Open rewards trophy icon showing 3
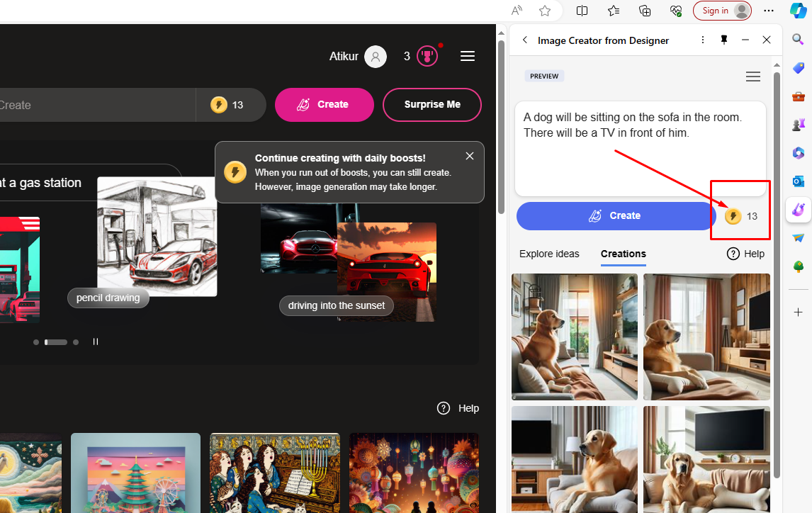 (x=427, y=56)
